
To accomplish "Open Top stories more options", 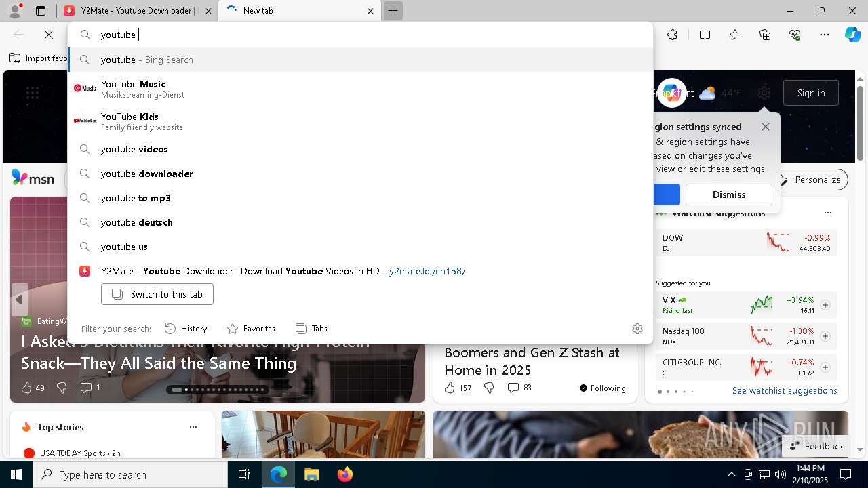I will tap(193, 427).
